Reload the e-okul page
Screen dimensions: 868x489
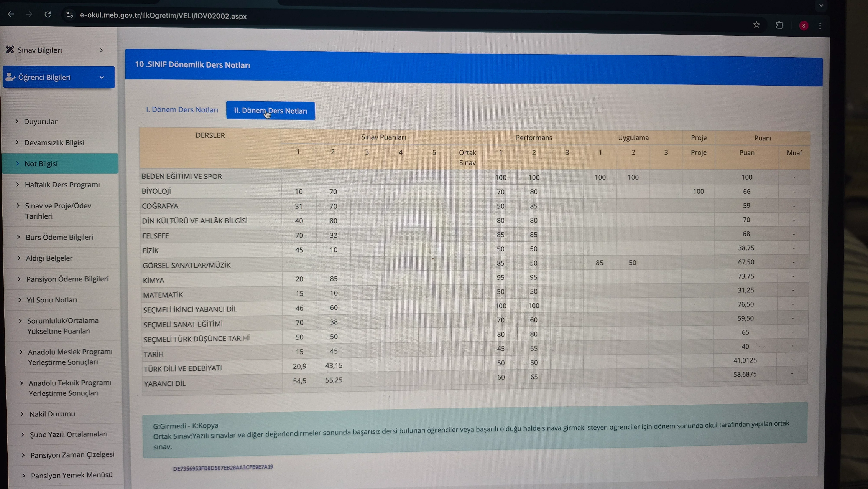[48, 14]
